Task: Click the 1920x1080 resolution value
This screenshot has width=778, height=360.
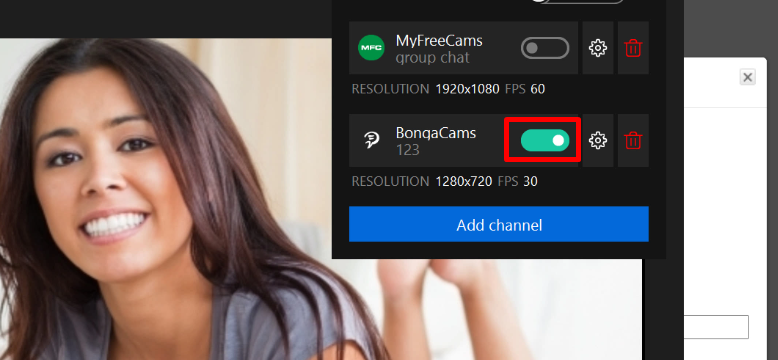Action: click(x=467, y=89)
